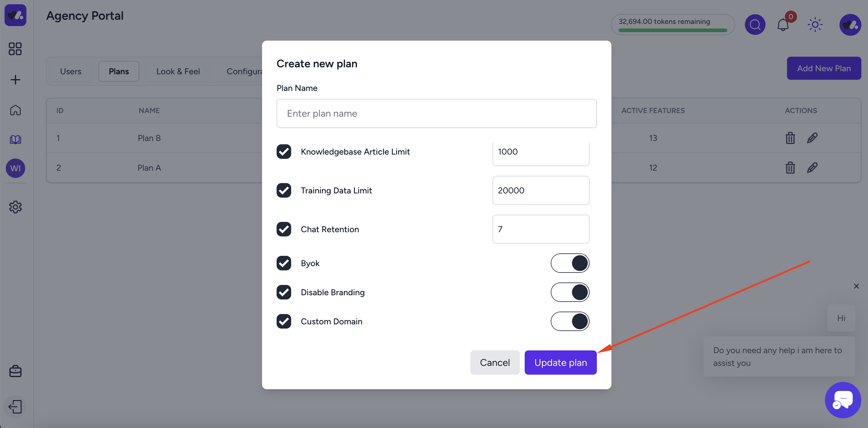Focus the Enter plan name field
The image size is (868, 428).
[436, 113]
